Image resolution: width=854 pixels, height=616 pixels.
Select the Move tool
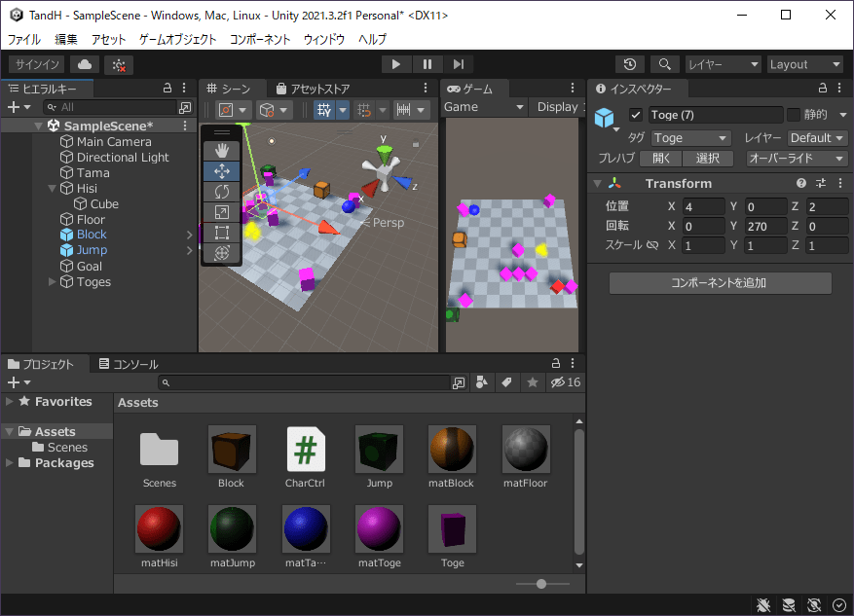click(222, 171)
